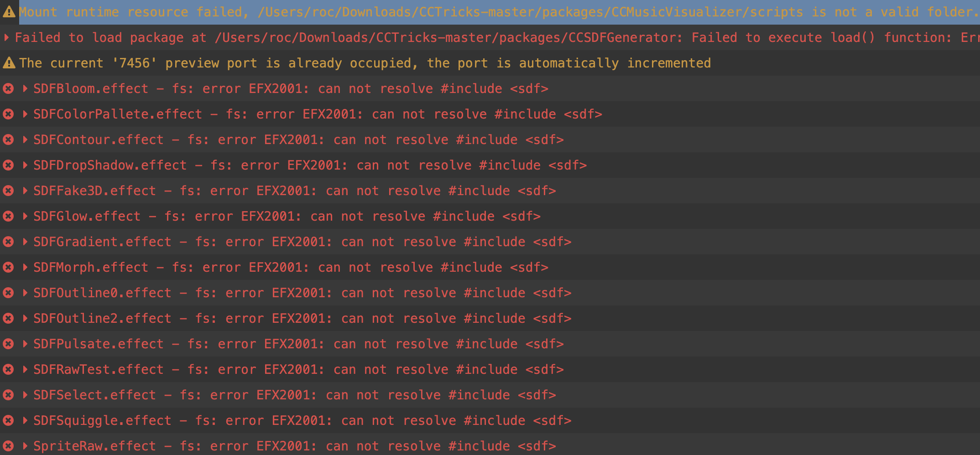Click the error icon on SDFFake3D.effect row
980x455 pixels.
pyautogui.click(x=8, y=191)
